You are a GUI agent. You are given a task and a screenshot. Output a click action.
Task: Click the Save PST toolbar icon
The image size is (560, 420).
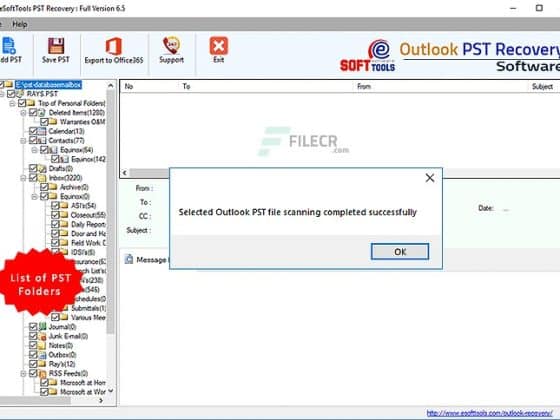(x=56, y=46)
